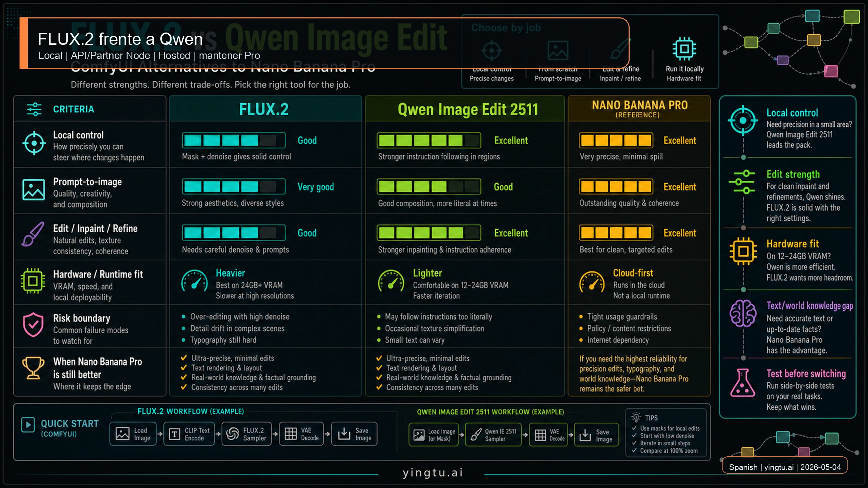868x488 pixels.
Task: Click the sliders icon beside the CRITERIA header
Action: (x=34, y=109)
